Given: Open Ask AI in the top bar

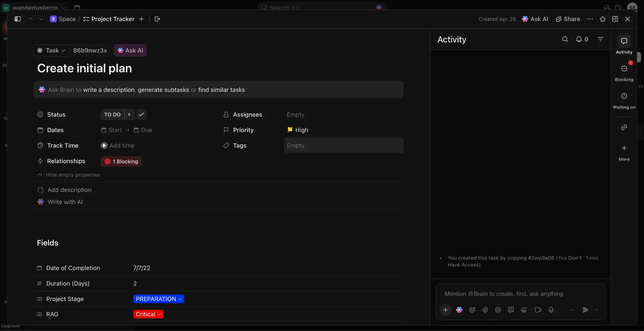Looking at the screenshot, I should [535, 19].
